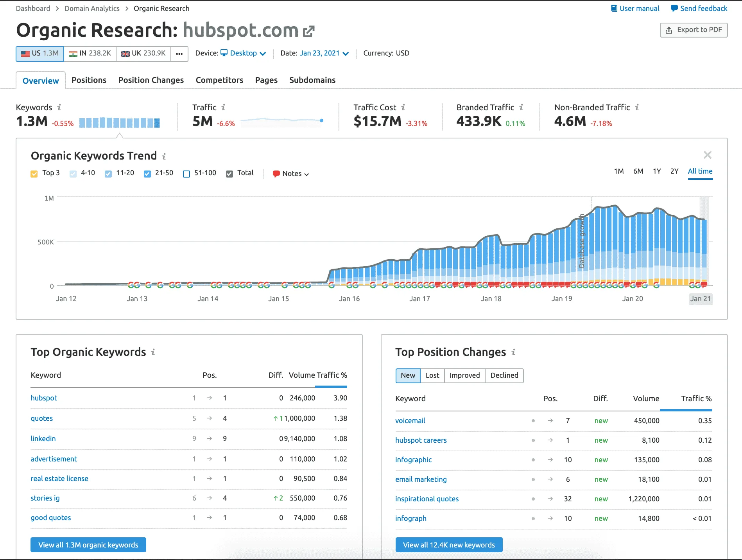Open the hubspot careers keyword link
This screenshot has width=742, height=560.
[x=421, y=440]
